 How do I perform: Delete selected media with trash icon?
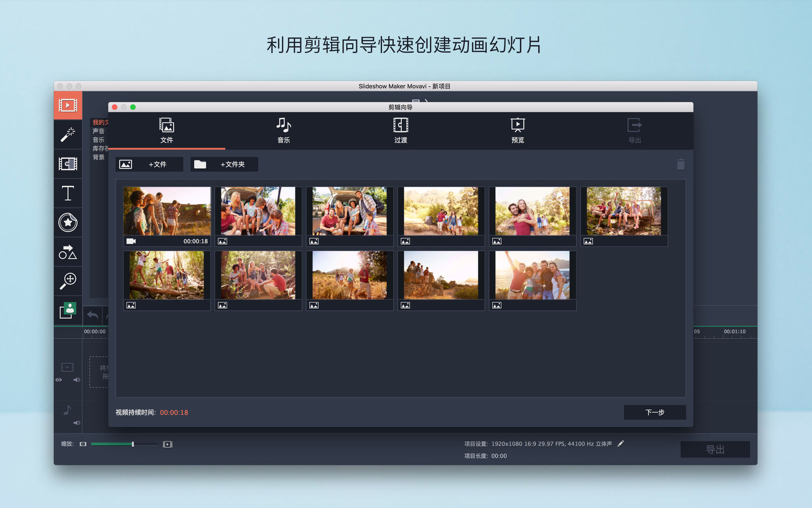(681, 164)
